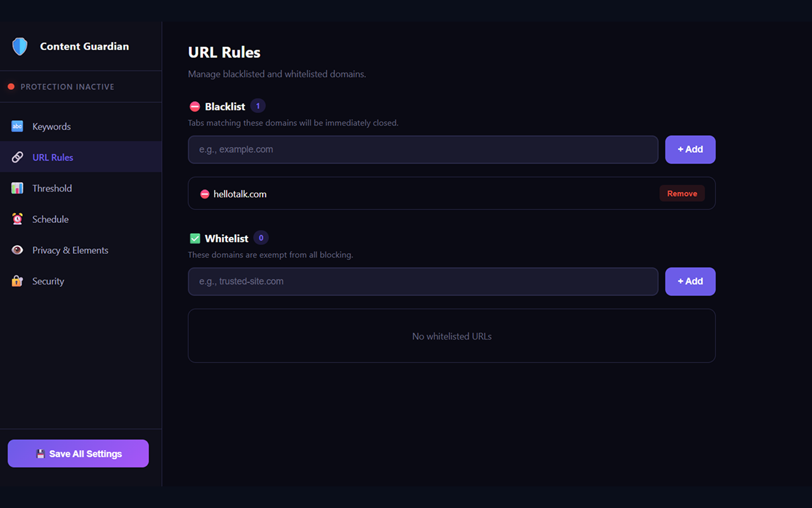This screenshot has height=508, width=812.
Task: Open Threshold via its bar chart icon
Action: coord(17,188)
